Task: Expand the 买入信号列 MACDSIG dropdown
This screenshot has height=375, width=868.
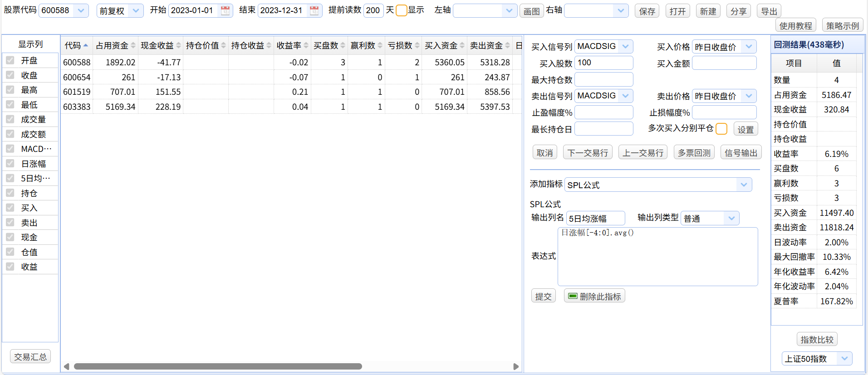Action: (626, 46)
